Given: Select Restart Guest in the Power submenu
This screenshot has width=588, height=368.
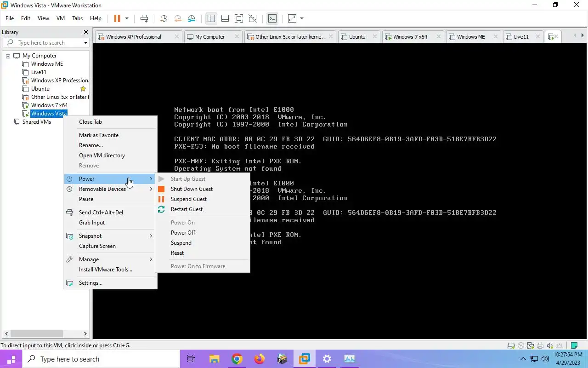Looking at the screenshot, I should (203, 209).
